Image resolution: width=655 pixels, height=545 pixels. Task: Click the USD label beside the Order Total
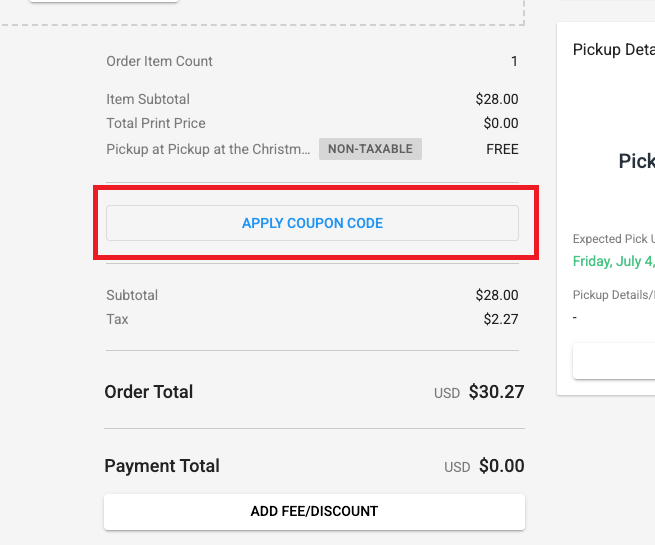pyautogui.click(x=447, y=393)
